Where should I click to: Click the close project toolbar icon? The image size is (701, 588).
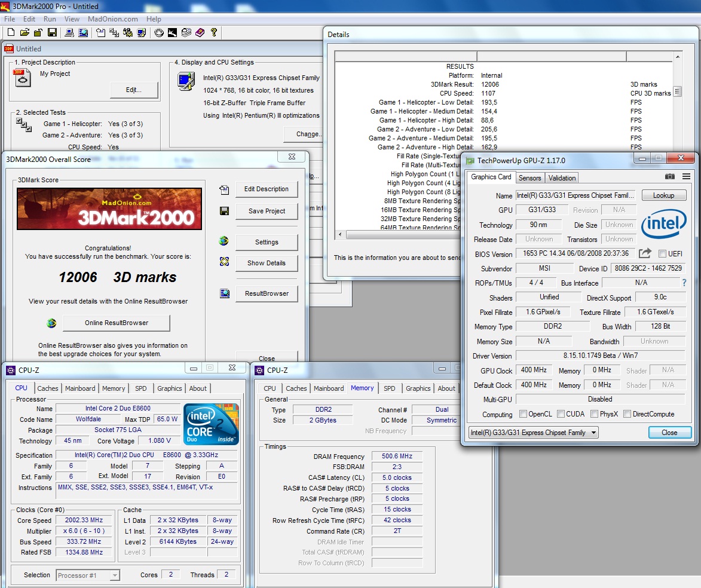[x=38, y=32]
